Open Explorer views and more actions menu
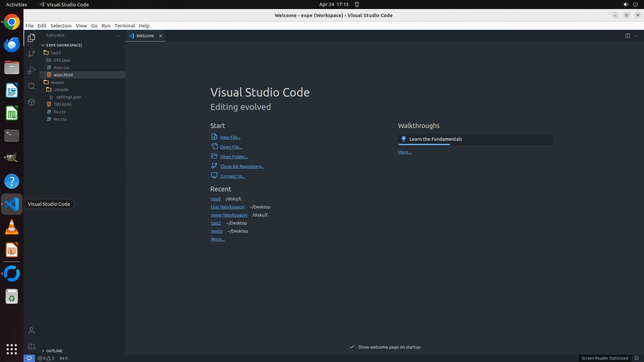Screen dimensions: 644x362 [x=118, y=36]
